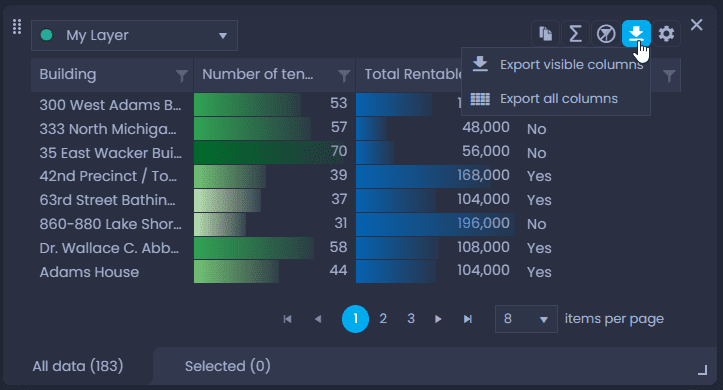Switch to All data (183) tab

click(x=78, y=366)
